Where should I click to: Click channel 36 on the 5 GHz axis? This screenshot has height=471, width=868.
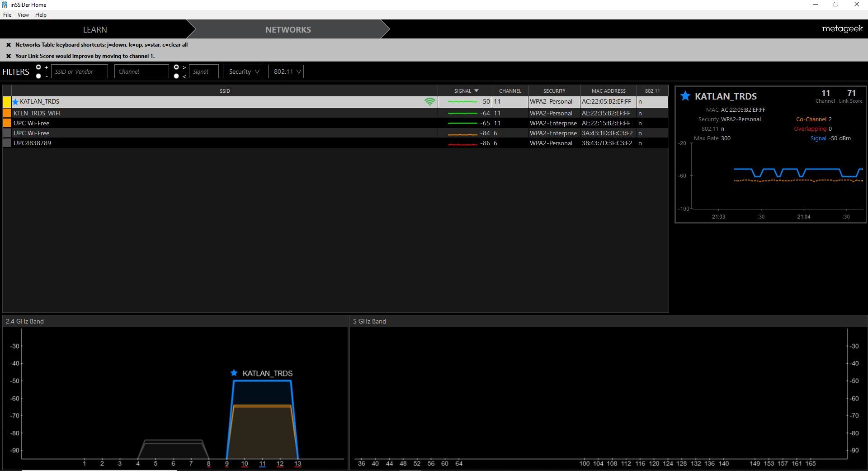click(361, 463)
